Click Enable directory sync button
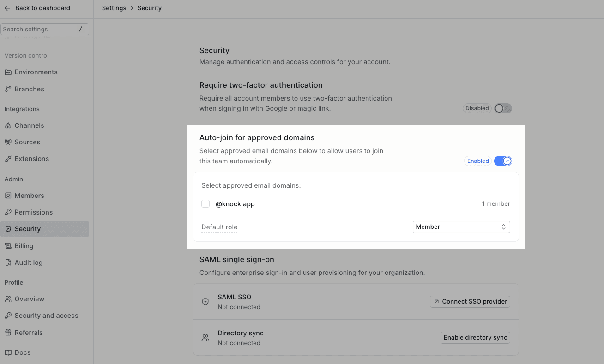 (475, 337)
